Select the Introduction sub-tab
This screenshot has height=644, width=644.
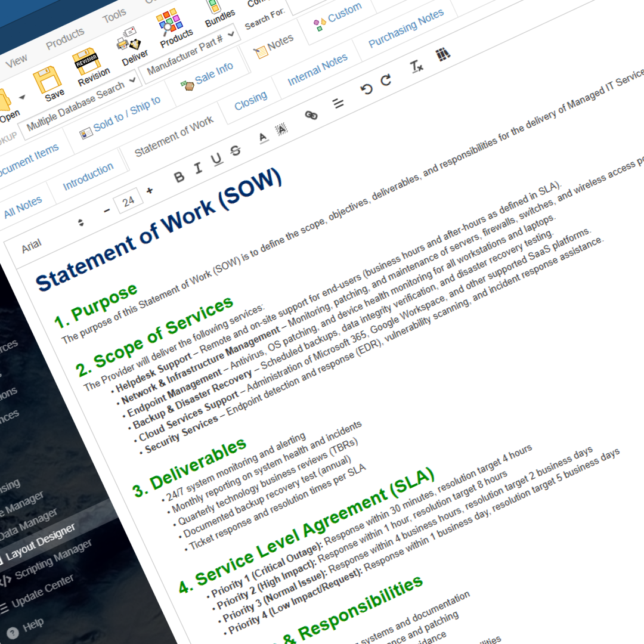88,177
